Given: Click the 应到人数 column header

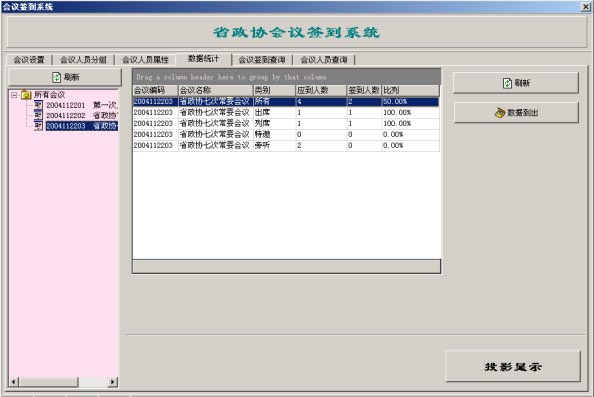Looking at the screenshot, I should (321, 90).
